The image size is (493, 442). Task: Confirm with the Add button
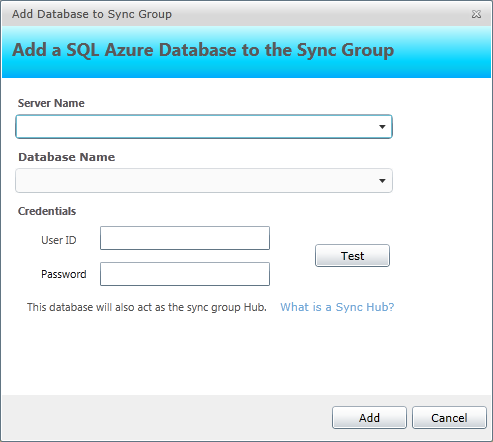click(369, 418)
